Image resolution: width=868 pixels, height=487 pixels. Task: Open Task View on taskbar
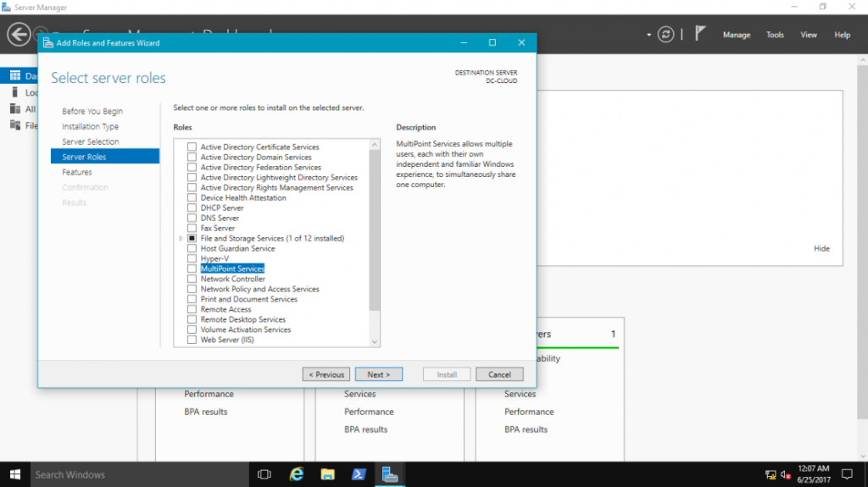click(x=264, y=474)
